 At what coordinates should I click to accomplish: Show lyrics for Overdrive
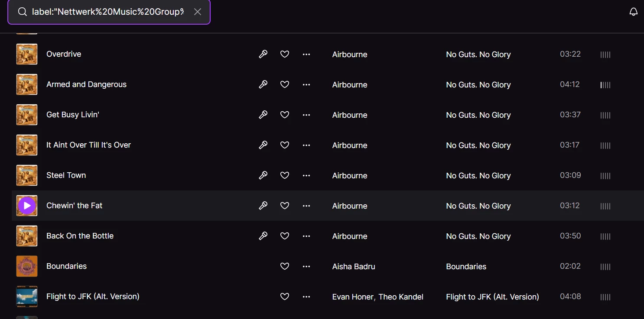(x=263, y=54)
